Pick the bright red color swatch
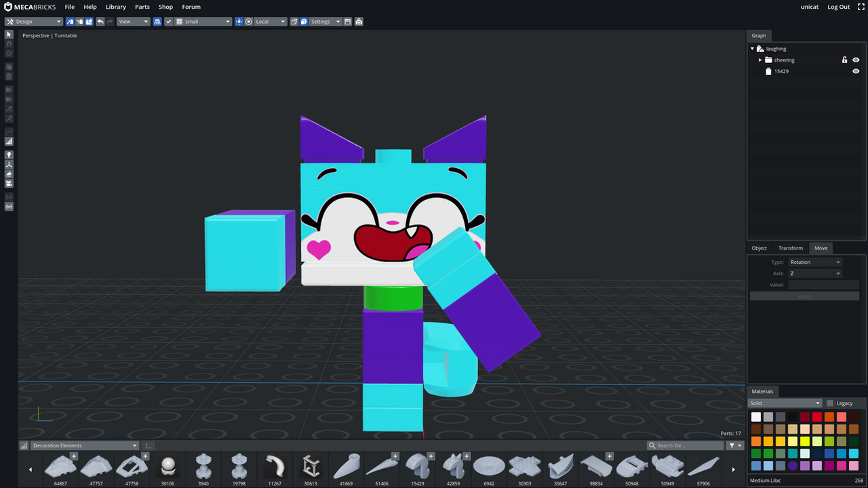The width and height of the screenshot is (868, 488). point(817,417)
